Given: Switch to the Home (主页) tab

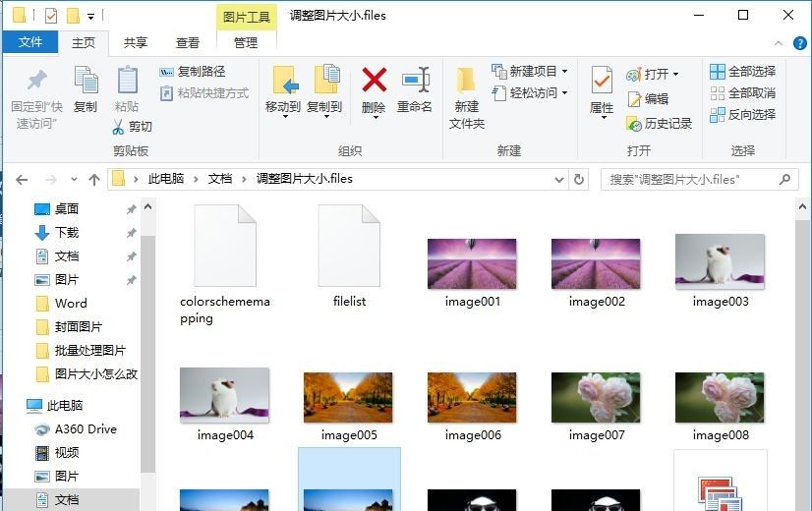Looking at the screenshot, I should pos(84,42).
